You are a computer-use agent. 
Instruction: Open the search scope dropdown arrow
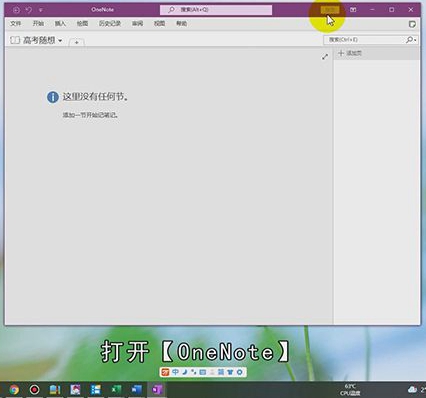point(415,40)
